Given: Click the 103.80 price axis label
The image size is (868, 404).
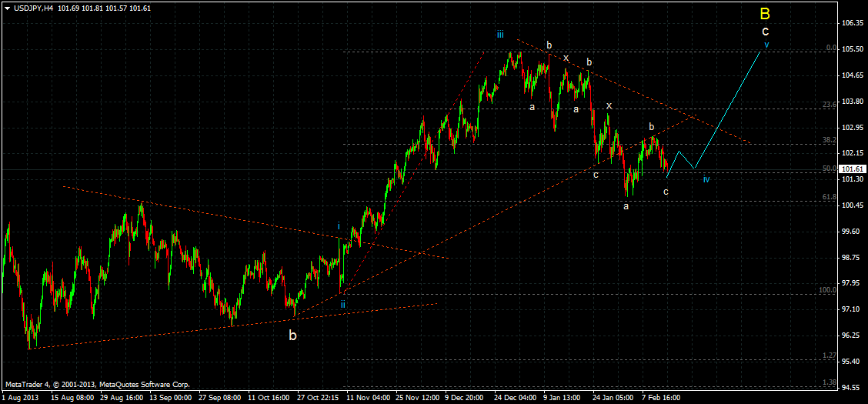Looking at the screenshot, I should coord(853,102).
